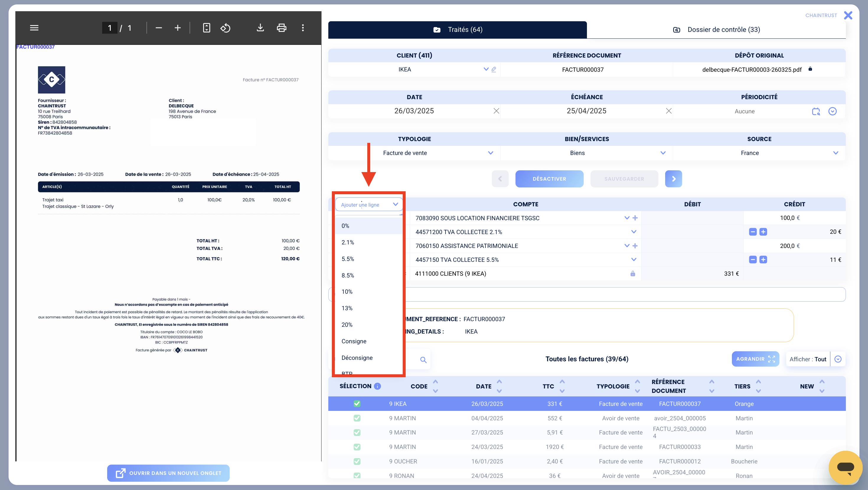Increase the 20 € TVA credit amount
The height and width of the screenshot is (490, 868).
tap(763, 232)
